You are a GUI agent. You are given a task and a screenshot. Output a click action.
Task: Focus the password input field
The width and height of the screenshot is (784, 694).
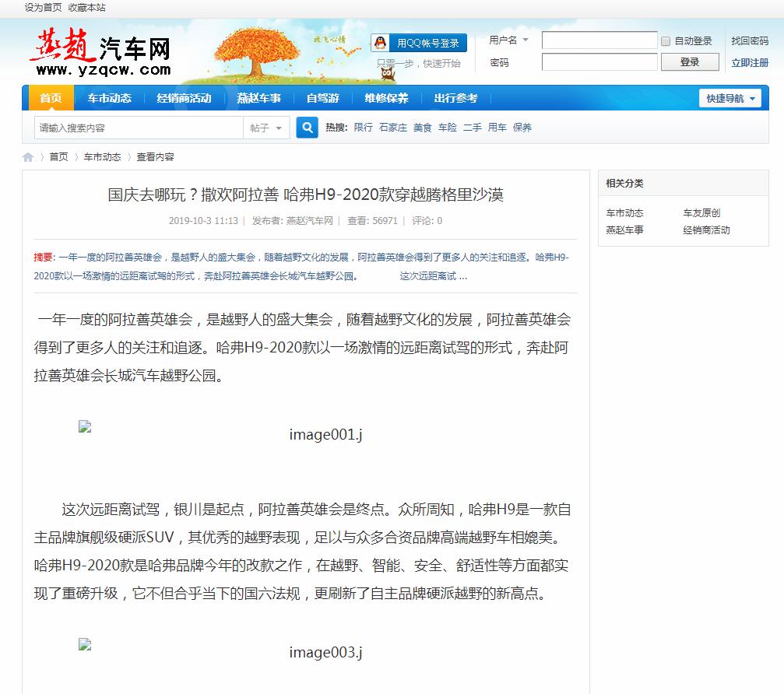pyautogui.click(x=599, y=62)
